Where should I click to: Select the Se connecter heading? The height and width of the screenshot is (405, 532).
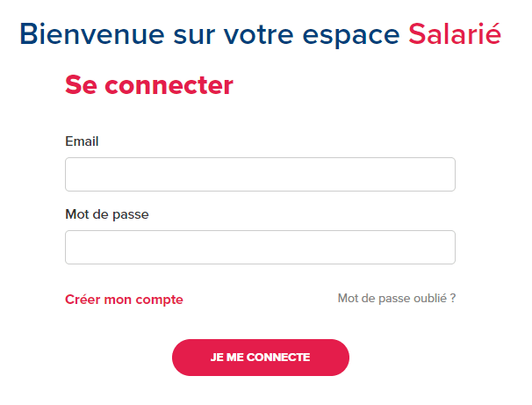click(x=149, y=85)
